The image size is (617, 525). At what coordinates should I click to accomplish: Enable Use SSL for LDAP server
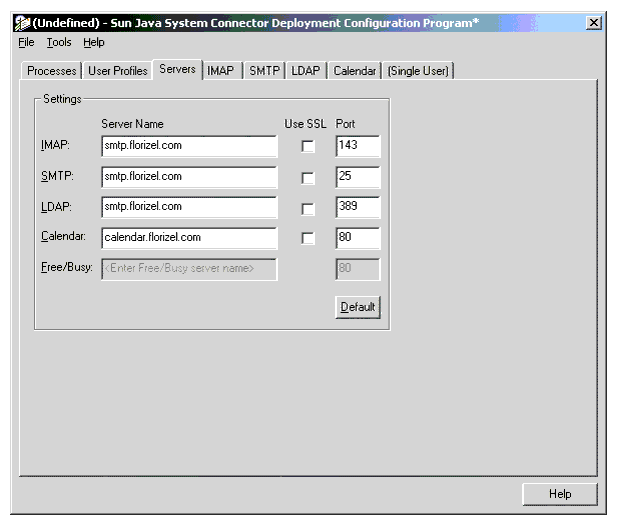pos(308,208)
